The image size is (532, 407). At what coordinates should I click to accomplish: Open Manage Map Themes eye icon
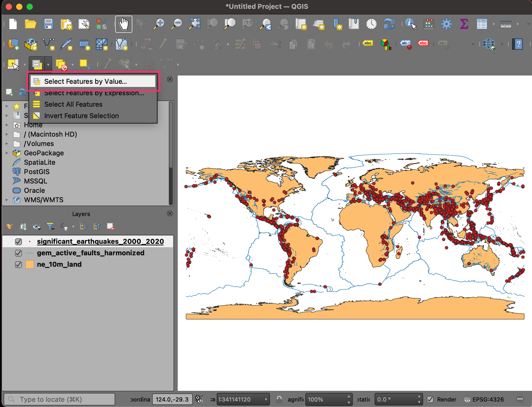[x=37, y=226]
